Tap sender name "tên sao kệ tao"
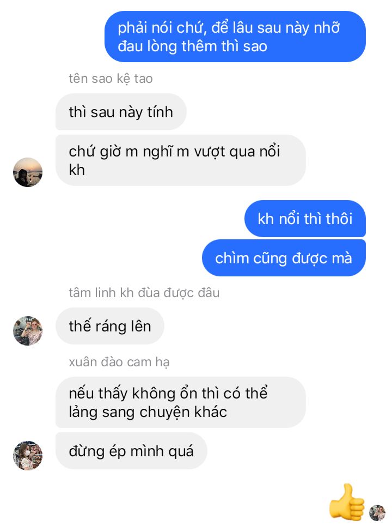The height and width of the screenshot is (532, 392). click(x=111, y=78)
